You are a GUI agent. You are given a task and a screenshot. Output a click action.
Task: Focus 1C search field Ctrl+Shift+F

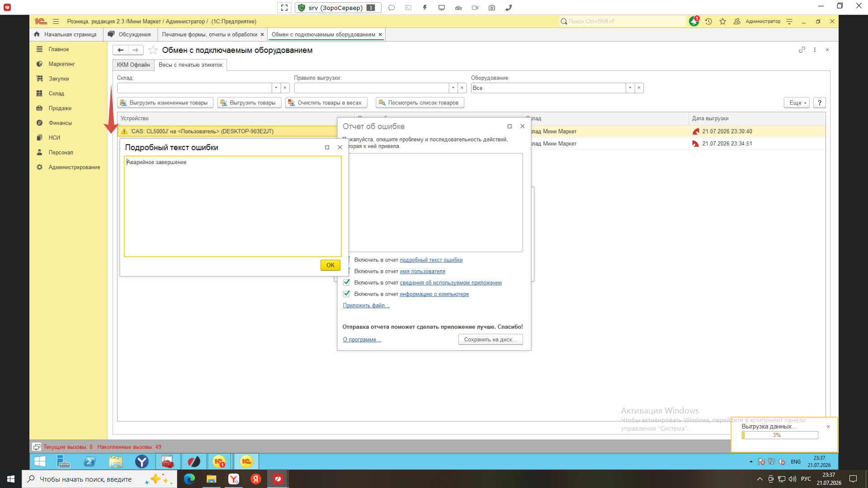coord(623,21)
